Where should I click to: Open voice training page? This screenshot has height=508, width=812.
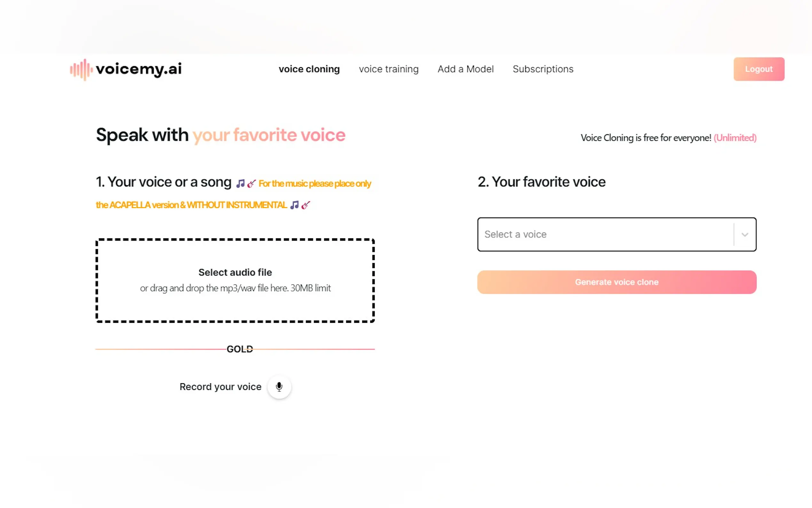[x=388, y=69]
